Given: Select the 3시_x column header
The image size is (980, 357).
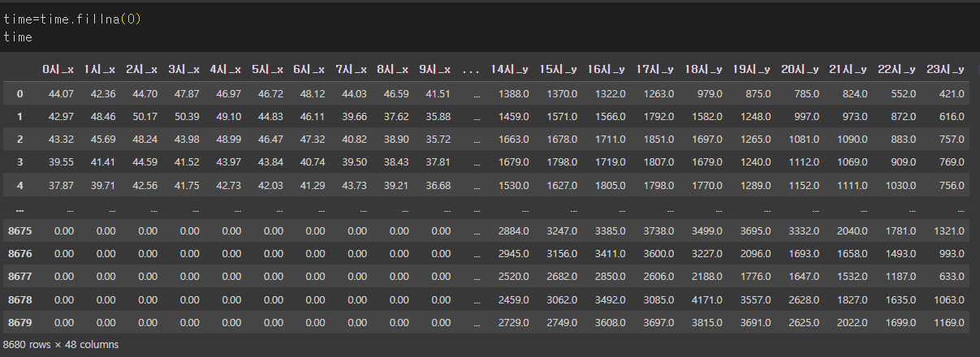Looking at the screenshot, I should (x=183, y=70).
